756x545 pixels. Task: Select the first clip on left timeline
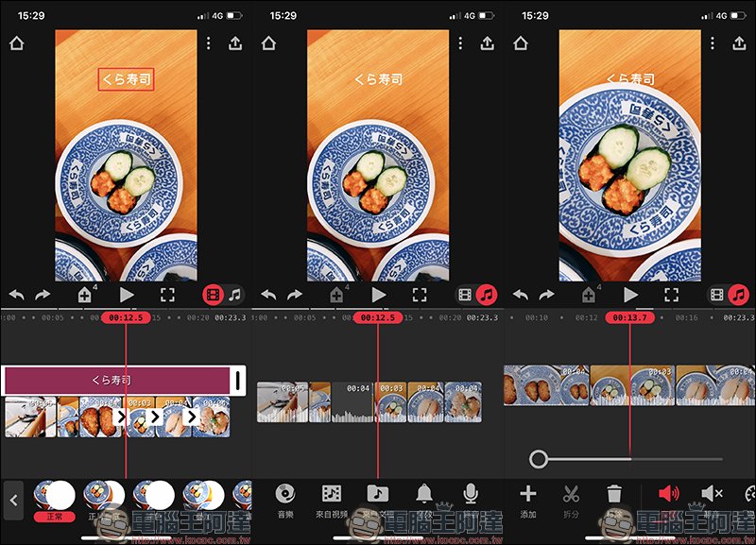tap(30, 417)
